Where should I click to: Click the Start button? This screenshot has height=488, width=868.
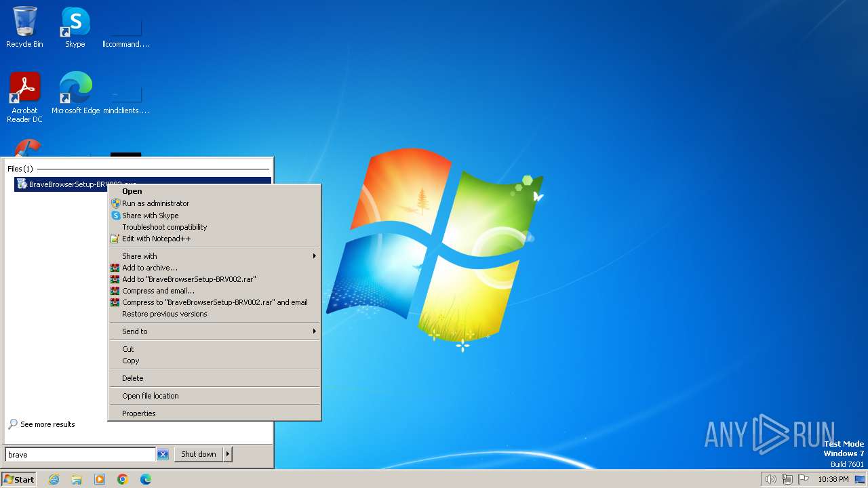pos(19,479)
